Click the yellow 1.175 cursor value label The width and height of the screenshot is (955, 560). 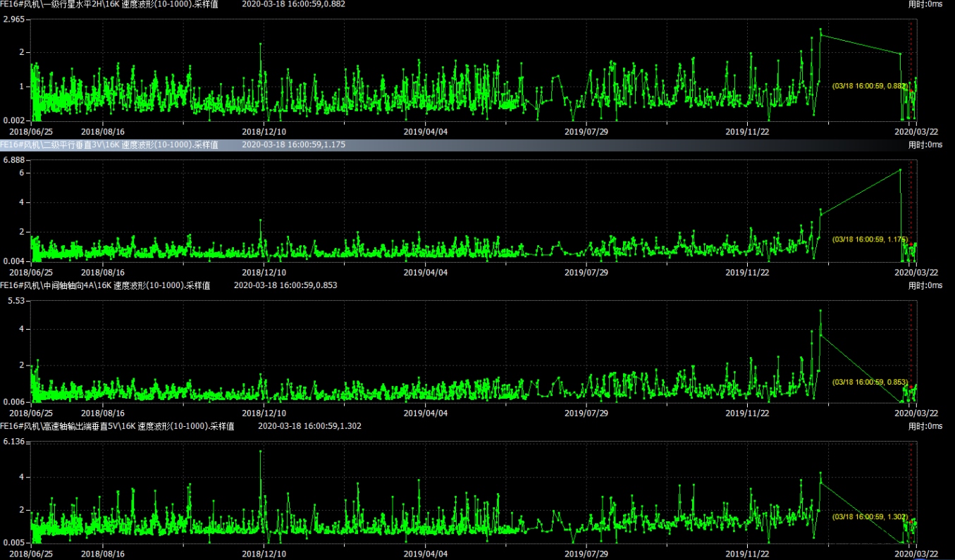click(x=869, y=239)
